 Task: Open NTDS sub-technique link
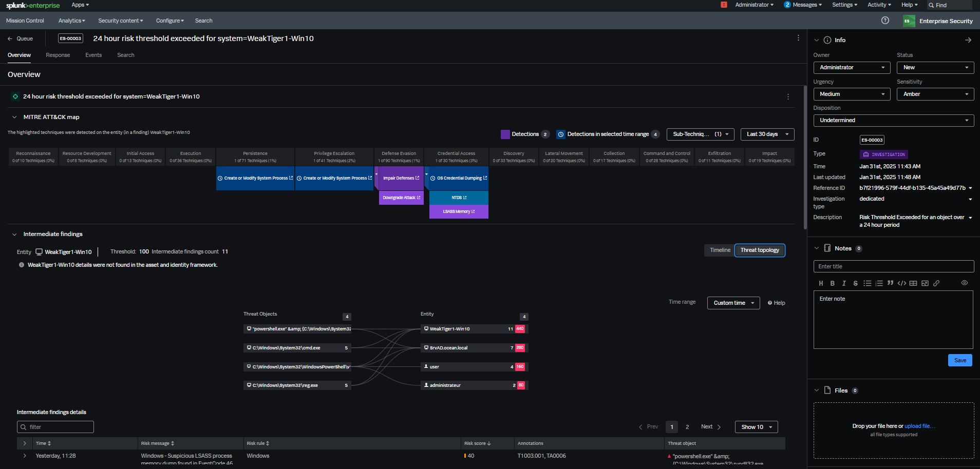click(459, 198)
